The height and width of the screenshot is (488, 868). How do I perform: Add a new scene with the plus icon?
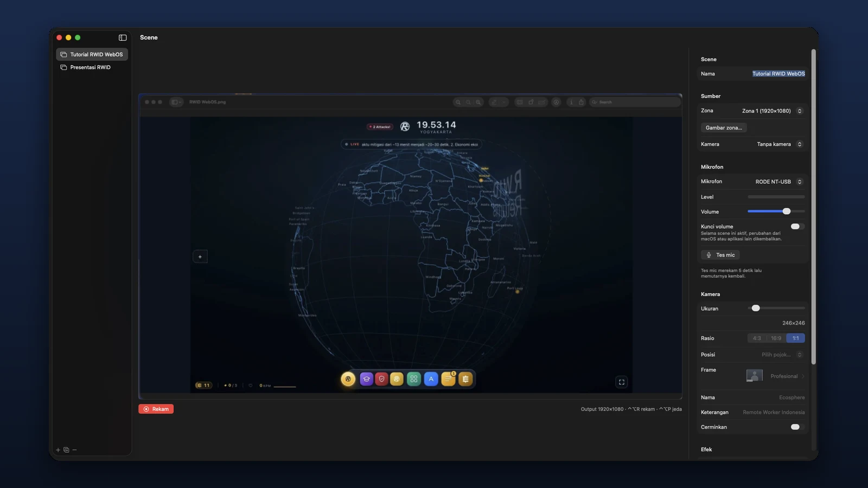point(58,450)
